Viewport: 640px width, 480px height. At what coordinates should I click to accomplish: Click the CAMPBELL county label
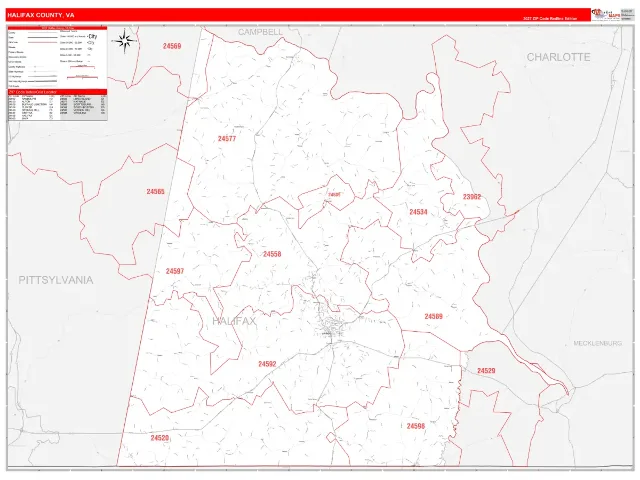(260, 32)
